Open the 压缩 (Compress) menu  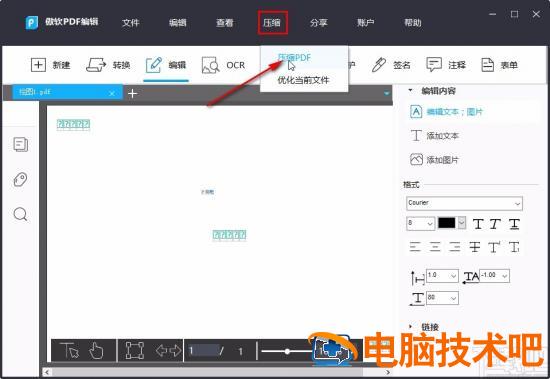tap(272, 23)
